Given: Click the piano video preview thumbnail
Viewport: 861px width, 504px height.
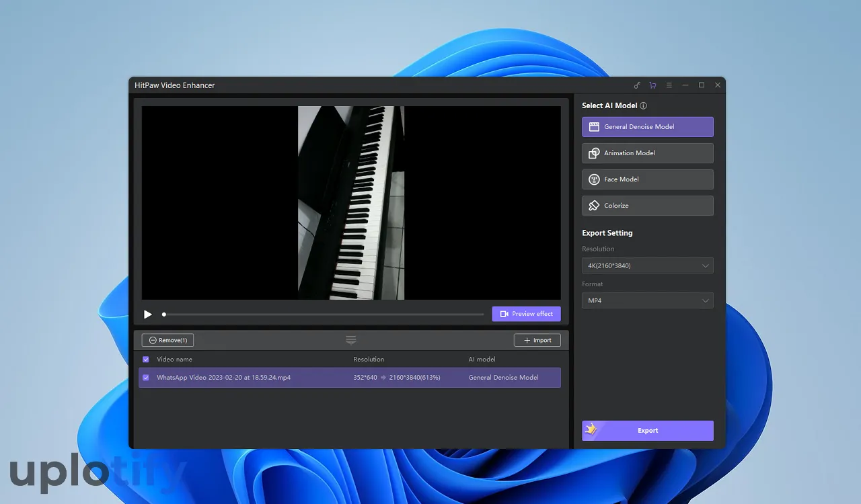Looking at the screenshot, I should click(x=351, y=202).
